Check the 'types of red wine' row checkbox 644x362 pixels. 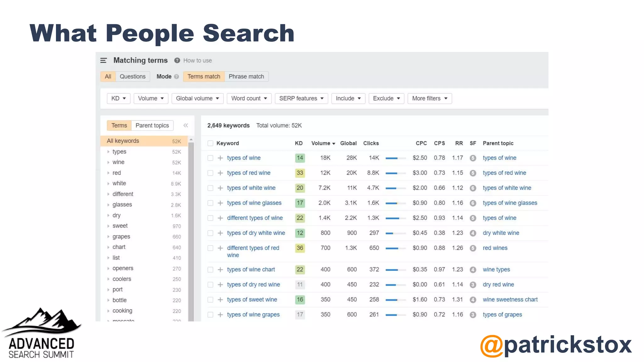point(210,173)
